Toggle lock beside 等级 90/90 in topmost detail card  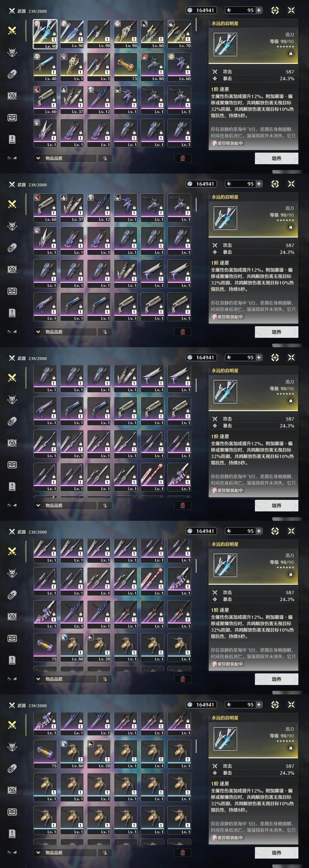tap(290, 53)
